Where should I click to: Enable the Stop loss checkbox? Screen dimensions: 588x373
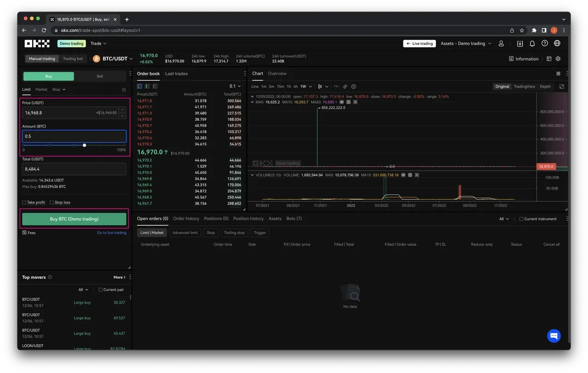click(x=52, y=202)
